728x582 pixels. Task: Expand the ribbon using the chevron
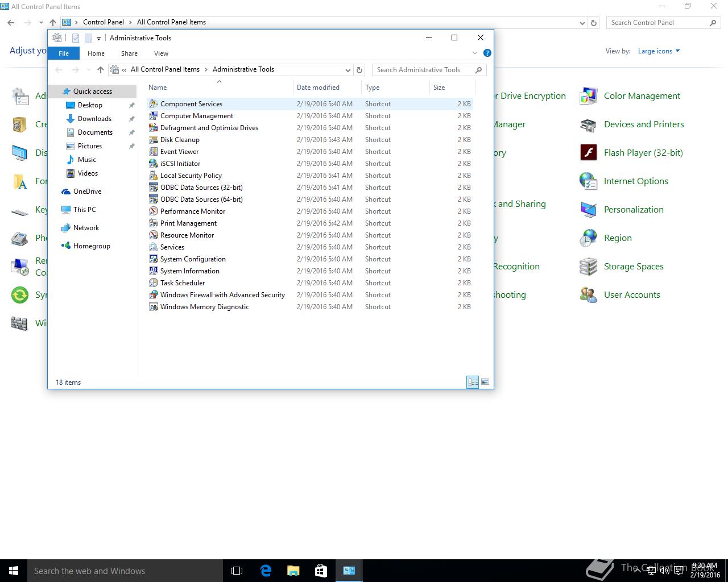coord(475,53)
